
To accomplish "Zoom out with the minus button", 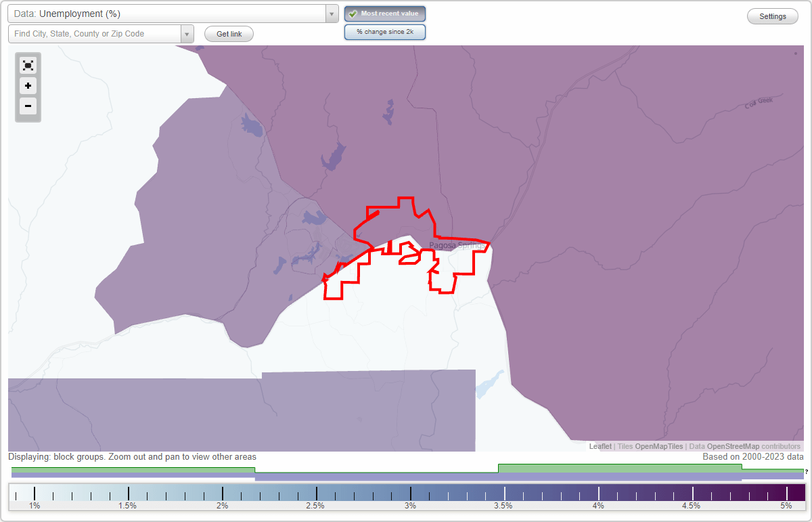I will click(28, 106).
